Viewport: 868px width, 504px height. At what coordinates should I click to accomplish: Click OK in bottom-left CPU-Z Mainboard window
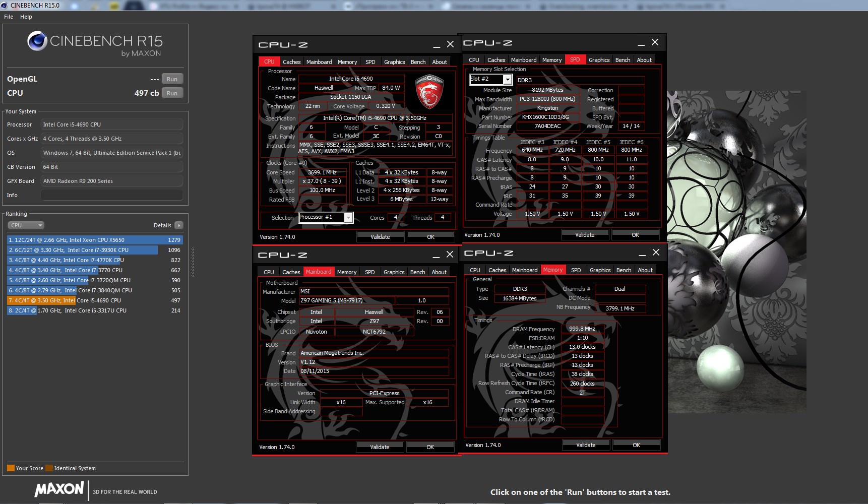click(430, 447)
